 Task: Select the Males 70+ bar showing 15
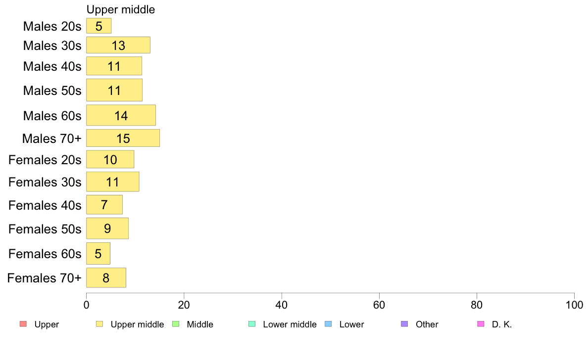pos(123,138)
